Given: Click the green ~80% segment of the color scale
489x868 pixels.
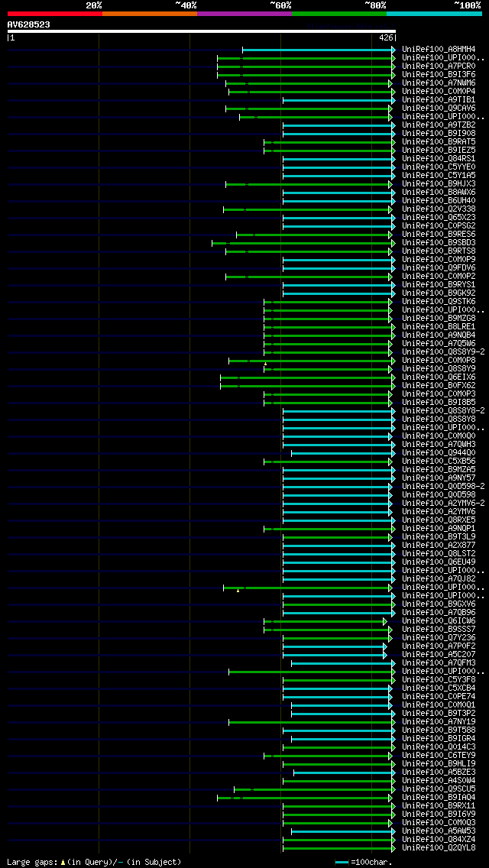Looking at the screenshot, I should 339,13.
